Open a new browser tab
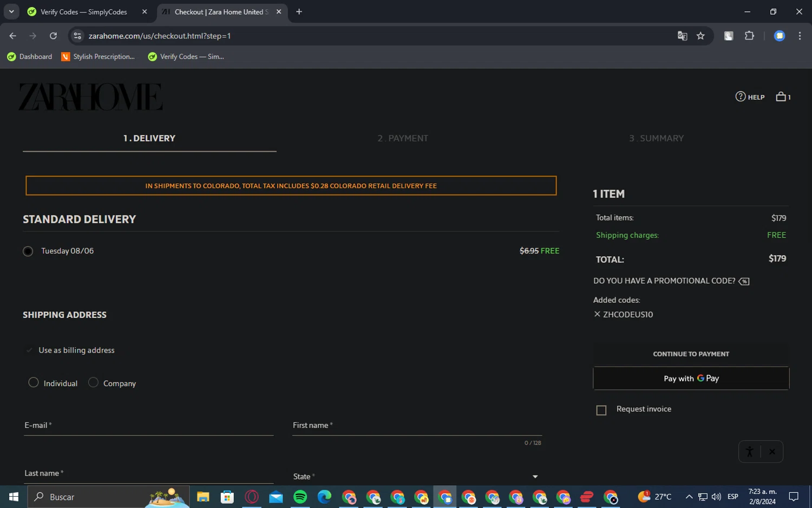This screenshot has width=812, height=508. click(x=299, y=12)
